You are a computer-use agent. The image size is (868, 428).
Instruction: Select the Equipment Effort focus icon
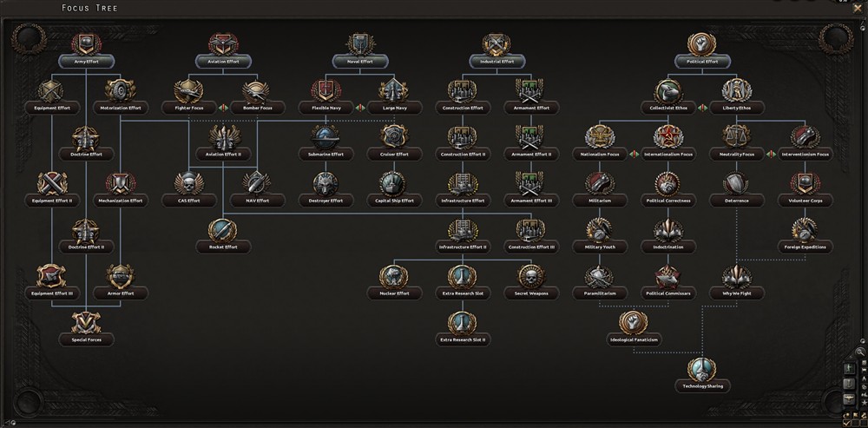pos(51,90)
